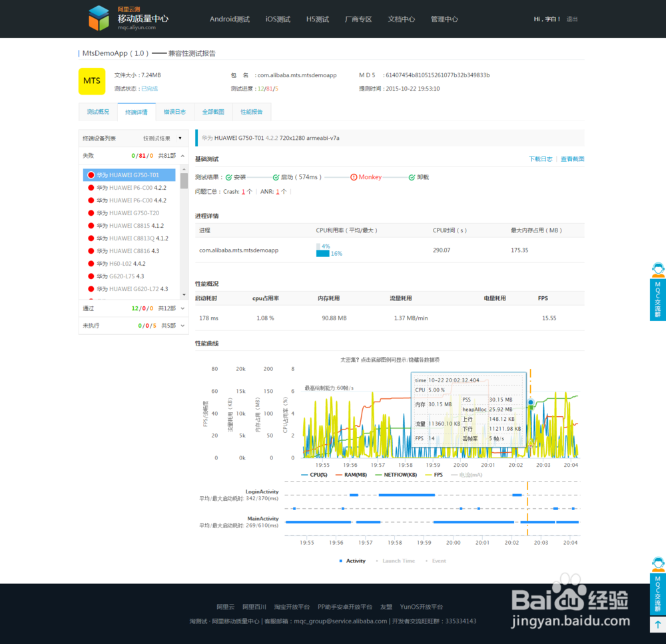Click the logout link
The image size is (666, 644).
click(571, 19)
